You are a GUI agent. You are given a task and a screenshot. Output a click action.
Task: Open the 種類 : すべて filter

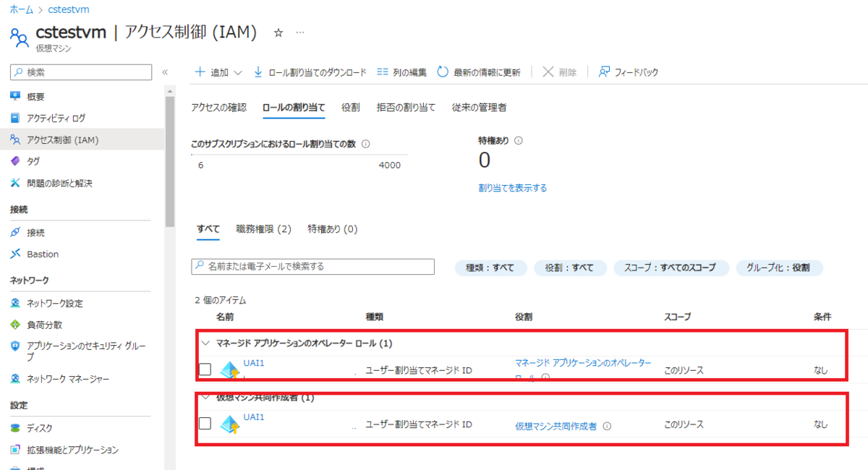pos(490,268)
